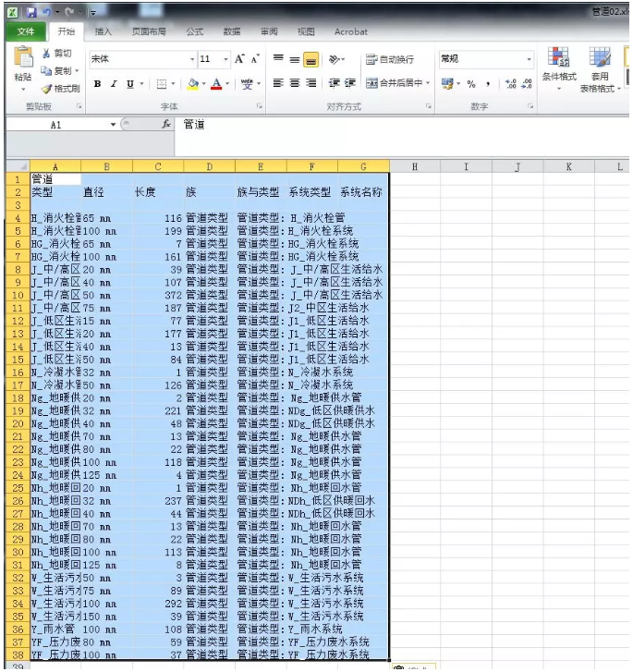
Task: Switch to the Acrobat tab
Action: point(351,31)
